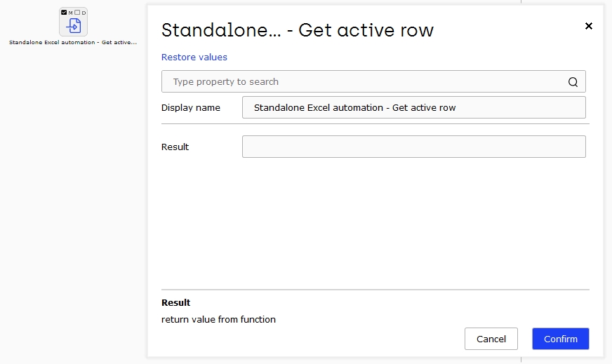Click the Display name input field
Viewport: 612px width, 364px height.
coord(413,107)
